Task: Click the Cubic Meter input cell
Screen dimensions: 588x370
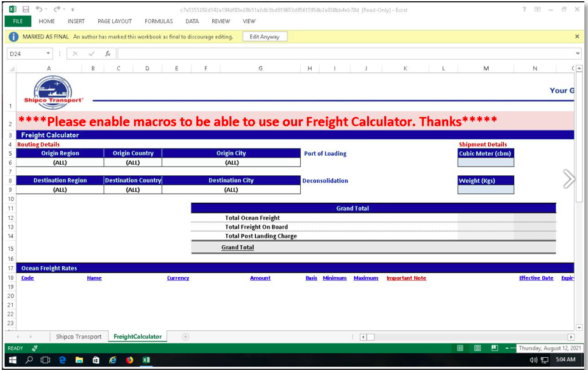Action: tap(486, 162)
